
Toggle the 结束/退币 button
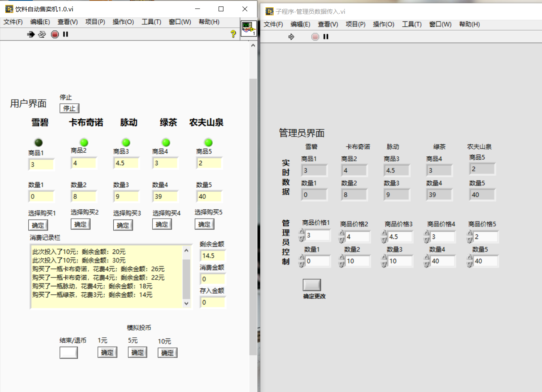(68, 353)
